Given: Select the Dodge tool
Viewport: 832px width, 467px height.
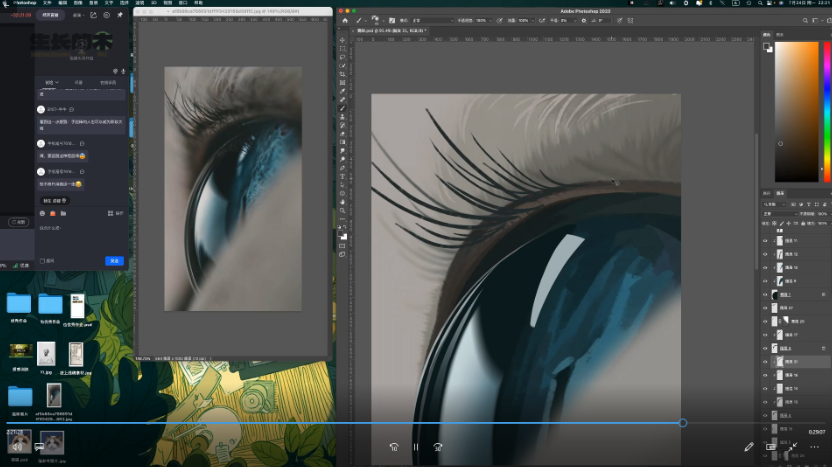Looking at the screenshot, I should (342, 159).
